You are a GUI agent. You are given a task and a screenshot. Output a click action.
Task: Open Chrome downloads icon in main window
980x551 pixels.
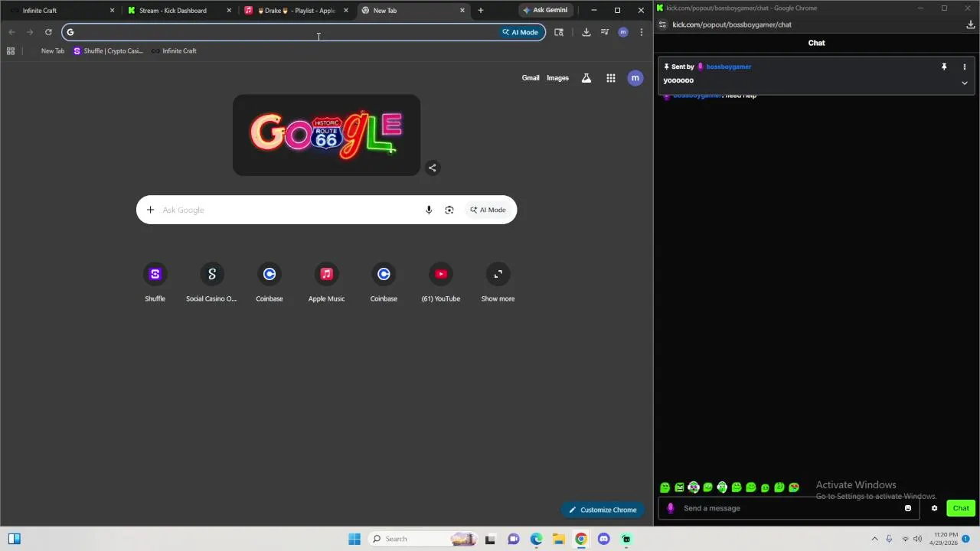pos(586,32)
